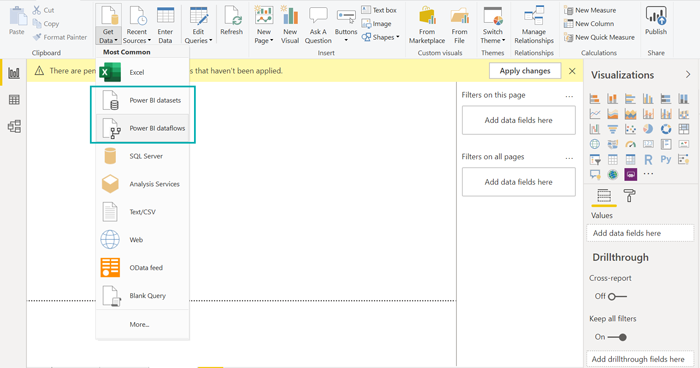Viewport: 700px width, 368px height.
Task: Open more options for Filters on all pages
Action: coord(569,157)
